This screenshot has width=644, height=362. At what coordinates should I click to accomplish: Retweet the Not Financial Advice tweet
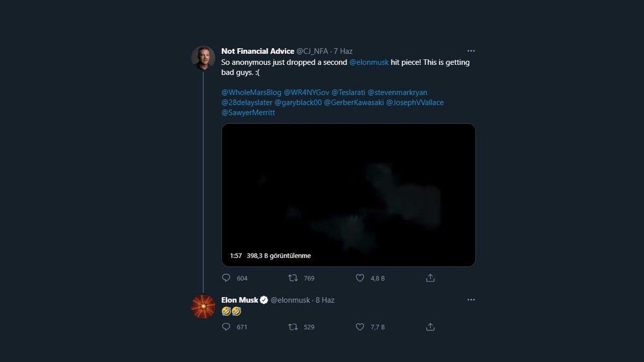click(292, 278)
